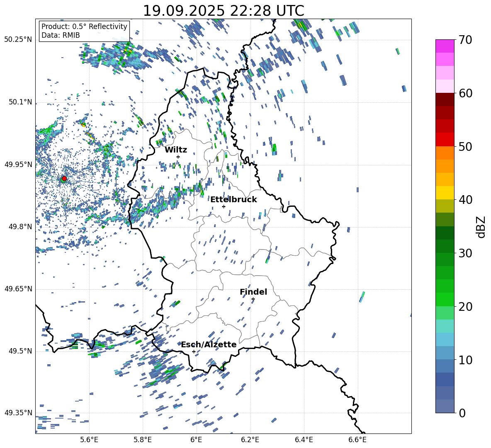Click the 'Esch/Alzette' city label
The image size is (491, 448).
(x=209, y=344)
